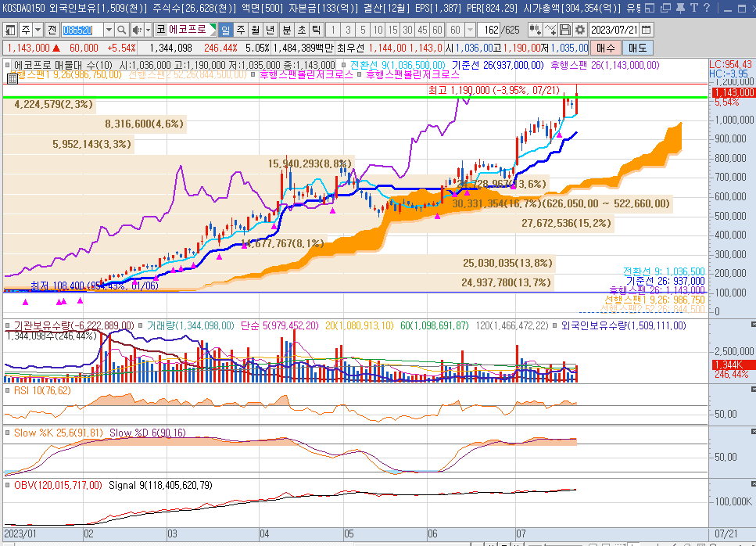Click the window layout icon in title bar
756x546 pixels.
click(650, 8)
